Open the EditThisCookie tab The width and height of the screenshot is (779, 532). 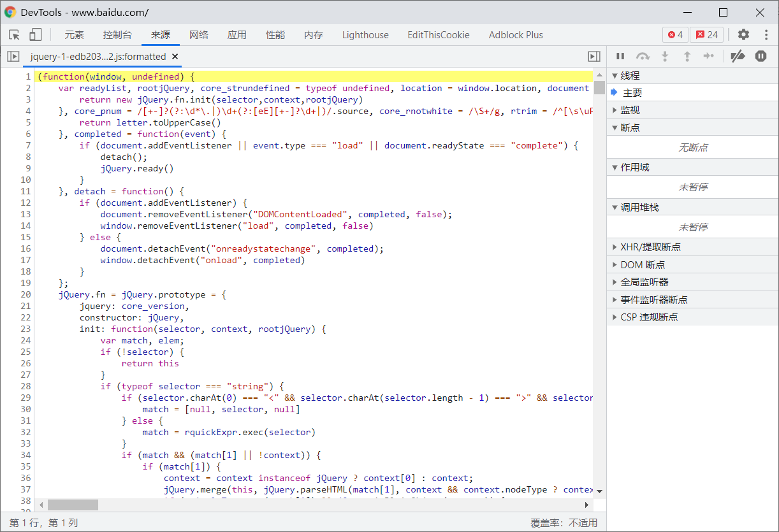(x=439, y=35)
